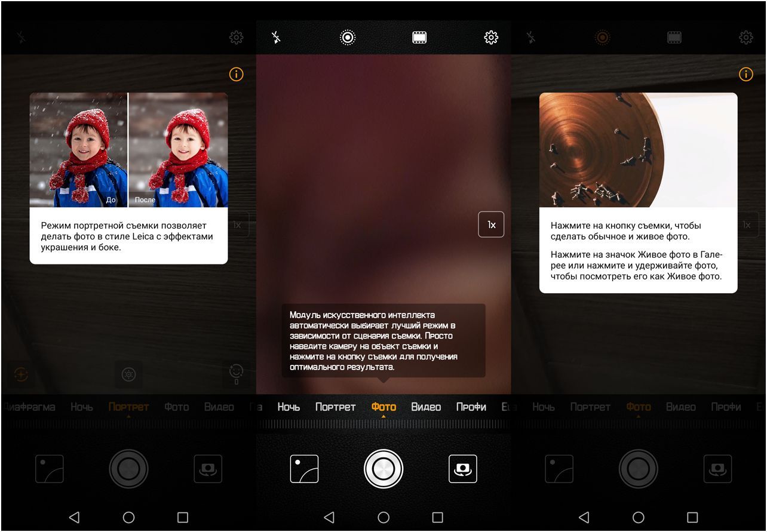Switch to Видео mode in the middle screen
Screen dimensions: 767x532
pyautogui.click(x=426, y=407)
